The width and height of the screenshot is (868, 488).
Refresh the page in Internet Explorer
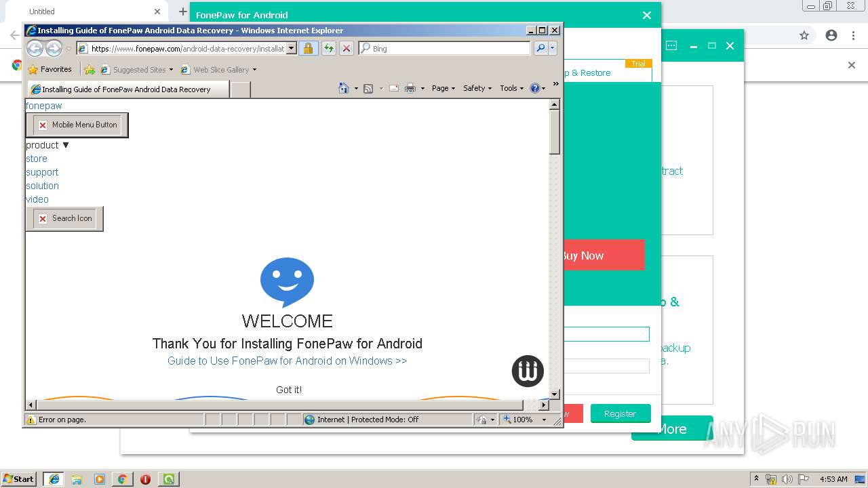328,48
